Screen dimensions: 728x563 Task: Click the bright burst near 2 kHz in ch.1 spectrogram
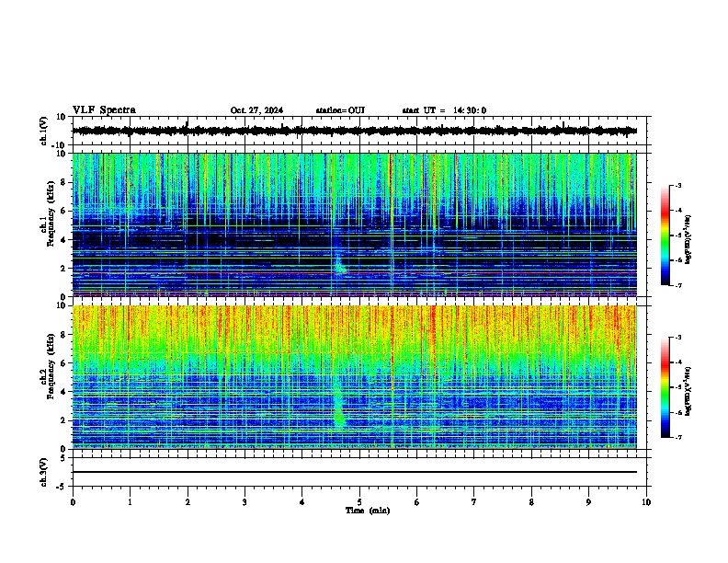click(339, 266)
